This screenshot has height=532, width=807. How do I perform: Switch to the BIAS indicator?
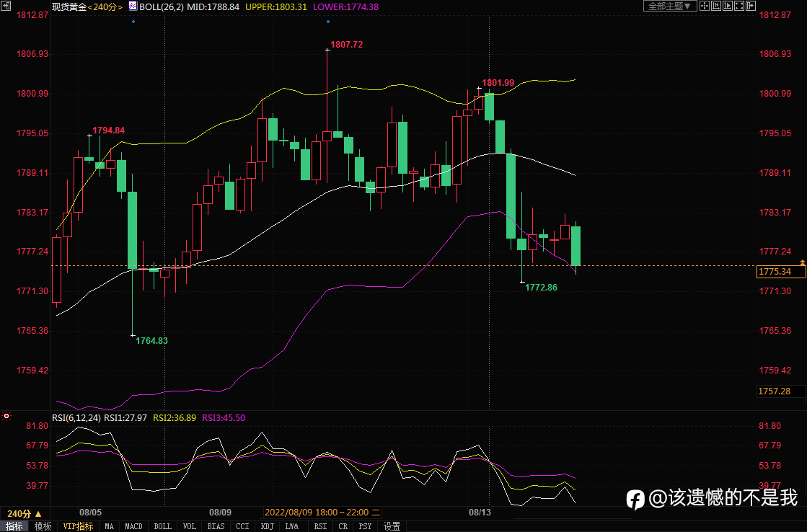[x=216, y=526]
